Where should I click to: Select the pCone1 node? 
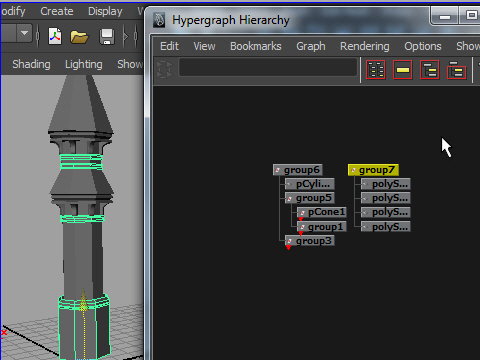[322, 212]
